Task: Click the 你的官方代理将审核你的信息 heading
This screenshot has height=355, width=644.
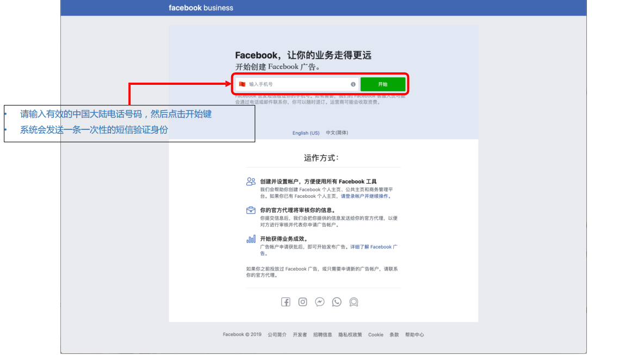Action: 298,210
